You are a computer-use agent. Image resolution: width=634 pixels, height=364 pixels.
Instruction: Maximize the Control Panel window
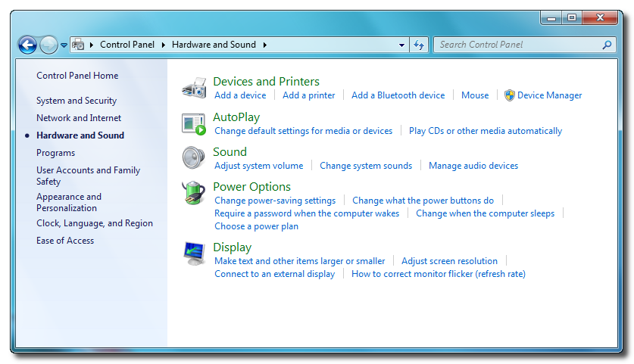point(572,17)
